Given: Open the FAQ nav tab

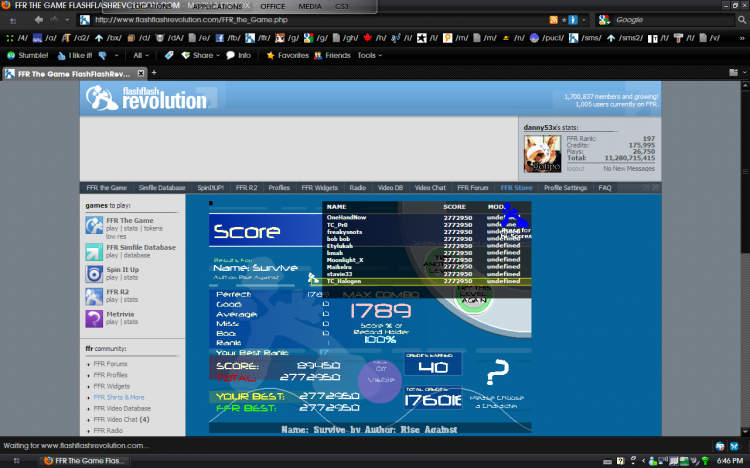Looking at the screenshot, I should tap(605, 188).
